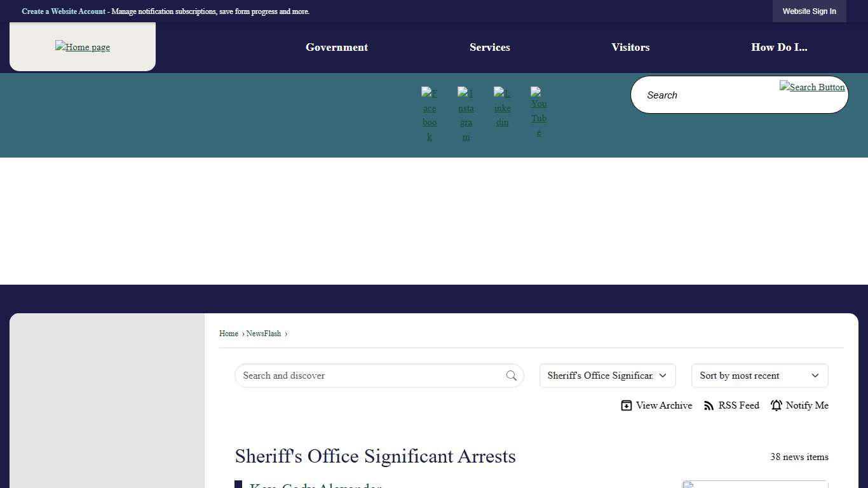868x488 pixels.
Task: Click the magnifier in Search and discover
Action: click(x=512, y=376)
